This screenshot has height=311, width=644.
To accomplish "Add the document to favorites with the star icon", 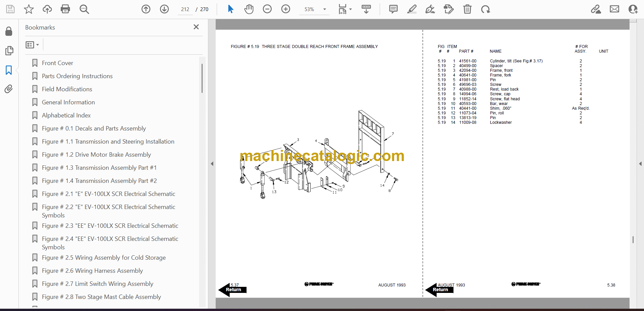I will tap(29, 9).
